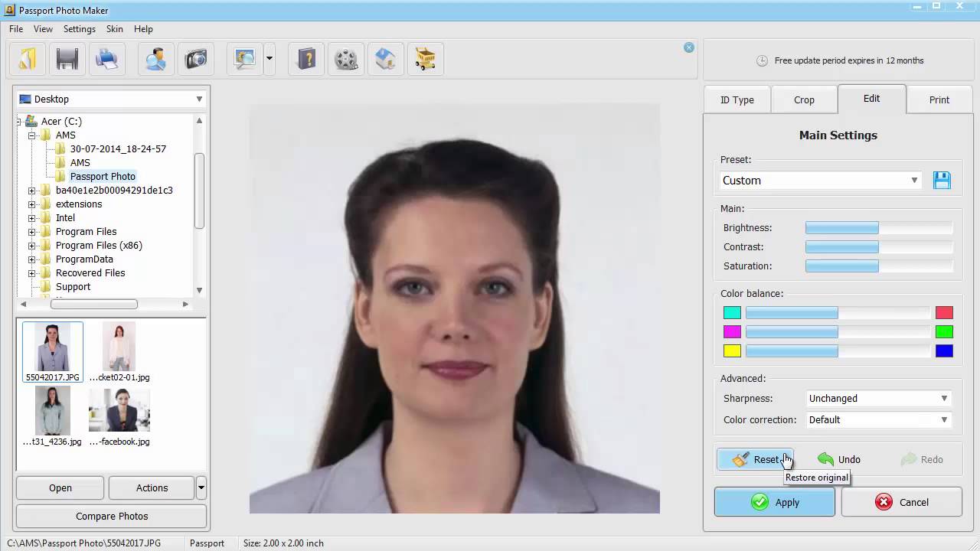Open help via the question-mark book icon
Screen dimensions: 980x551
307,59
